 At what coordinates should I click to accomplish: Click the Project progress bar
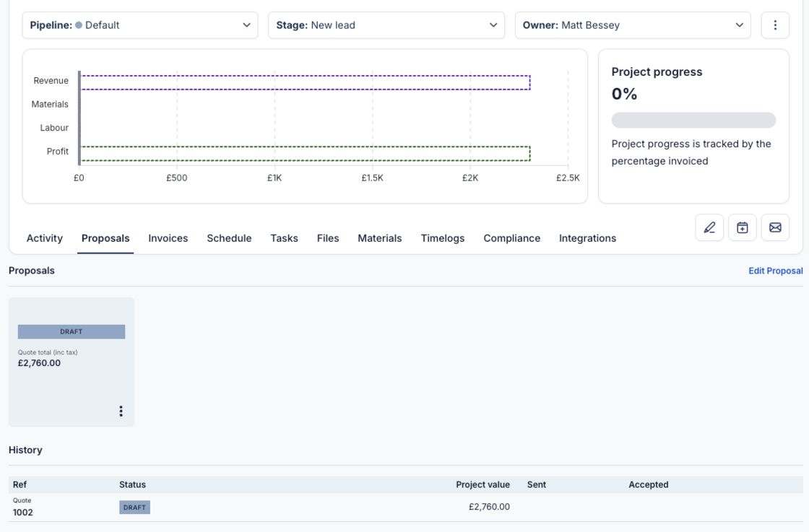coord(693,120)
